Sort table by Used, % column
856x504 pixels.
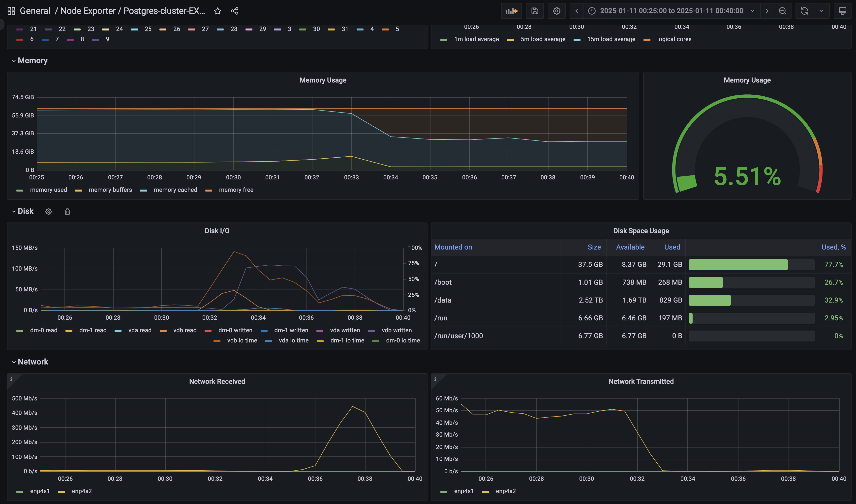click(833, 247)
